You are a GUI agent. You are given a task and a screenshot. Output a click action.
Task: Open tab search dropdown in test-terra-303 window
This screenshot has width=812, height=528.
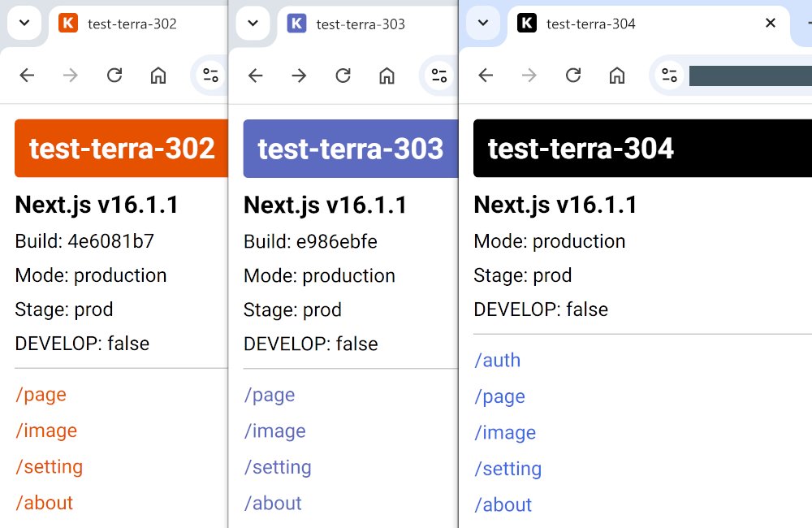[x=253, y=23]
